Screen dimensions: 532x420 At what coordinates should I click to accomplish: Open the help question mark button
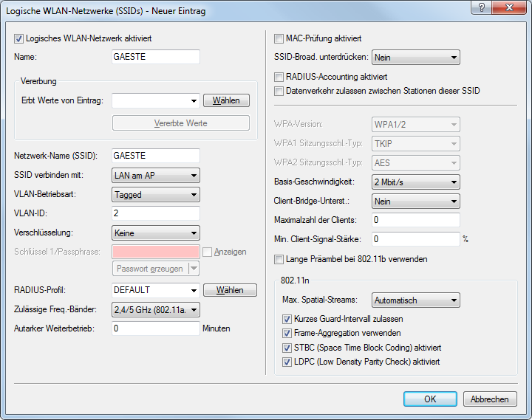(480, 10)
